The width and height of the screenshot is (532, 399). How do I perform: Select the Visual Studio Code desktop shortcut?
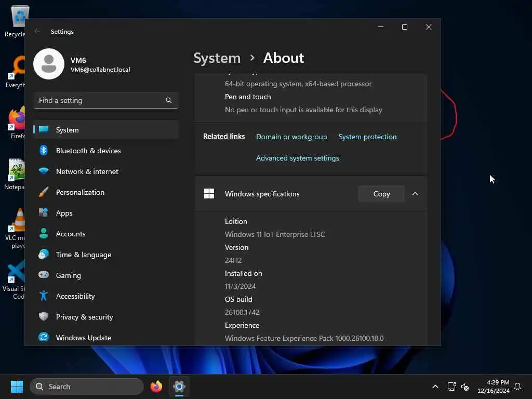(x=14, y=280)
